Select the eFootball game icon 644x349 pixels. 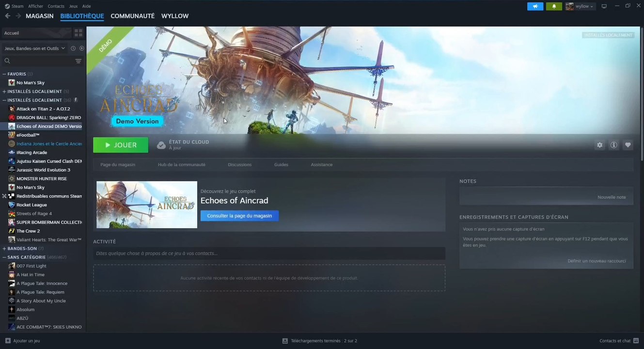coord(12,135)
